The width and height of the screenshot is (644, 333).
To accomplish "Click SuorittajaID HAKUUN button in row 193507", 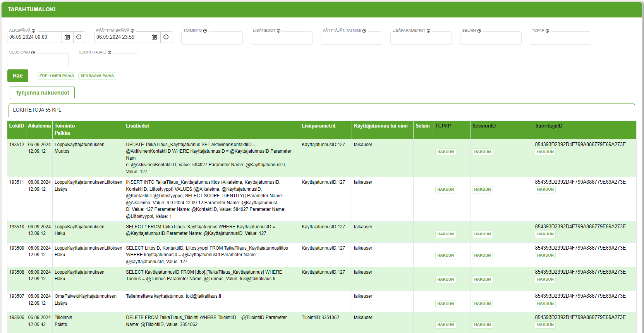I will pyautogui.click(x=545, y=304).
